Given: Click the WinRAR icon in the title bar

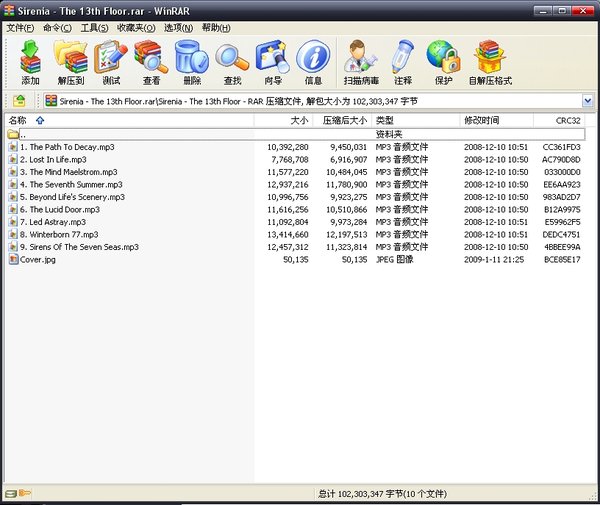Looking at the screenshot, I should pyautogui.click(x=9, y=11).
